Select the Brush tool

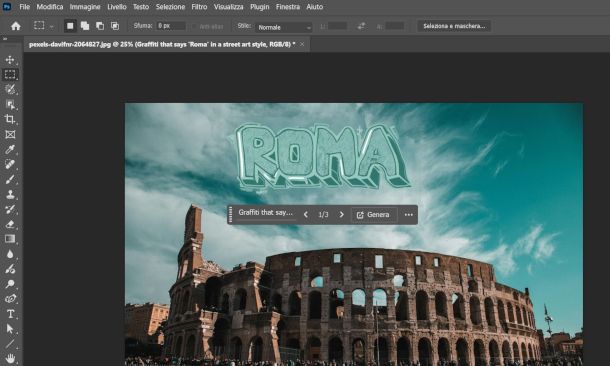10,179
